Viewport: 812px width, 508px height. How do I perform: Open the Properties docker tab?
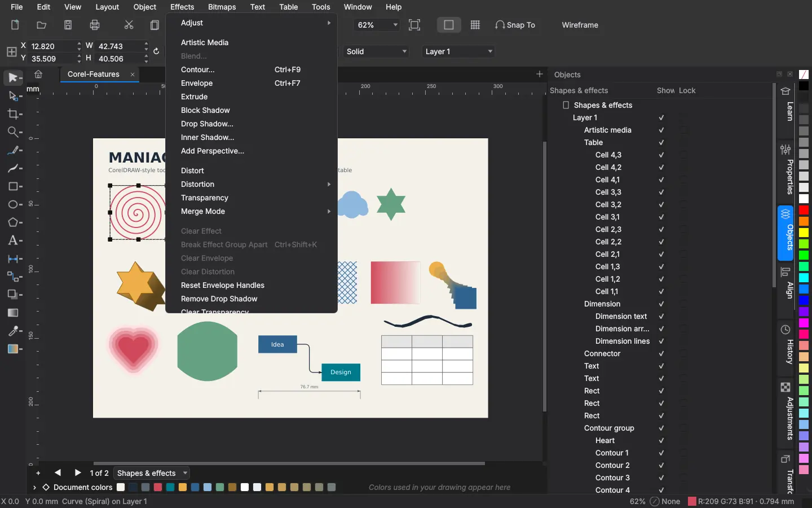786,169
